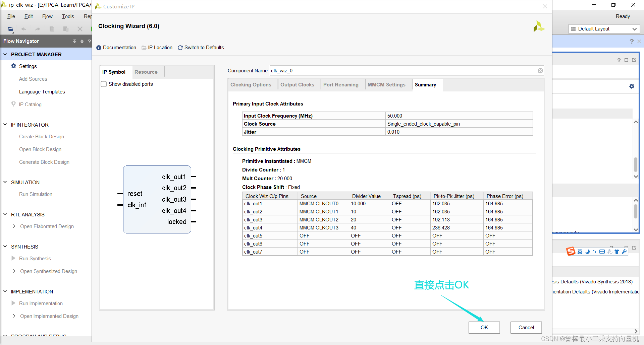Click the IP Location folder icon
The image size is (644, 345).
pyautogui.click(x=144, y=48)
